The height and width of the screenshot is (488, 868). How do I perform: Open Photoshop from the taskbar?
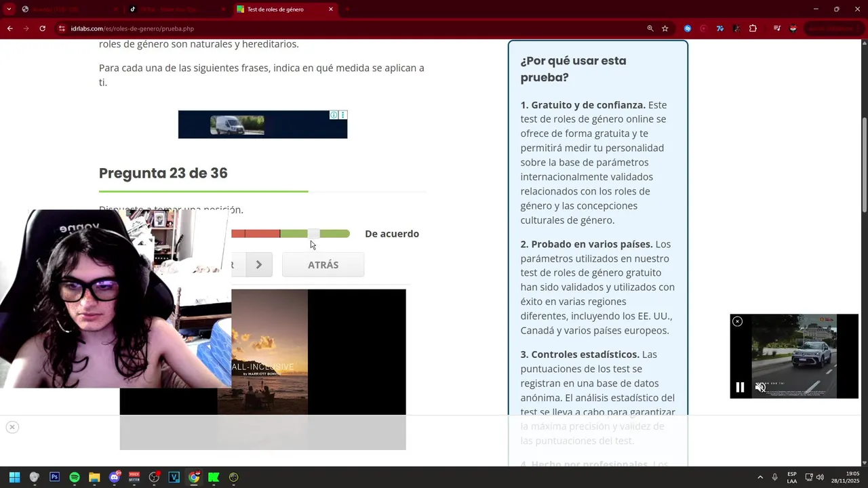point(54,477)
